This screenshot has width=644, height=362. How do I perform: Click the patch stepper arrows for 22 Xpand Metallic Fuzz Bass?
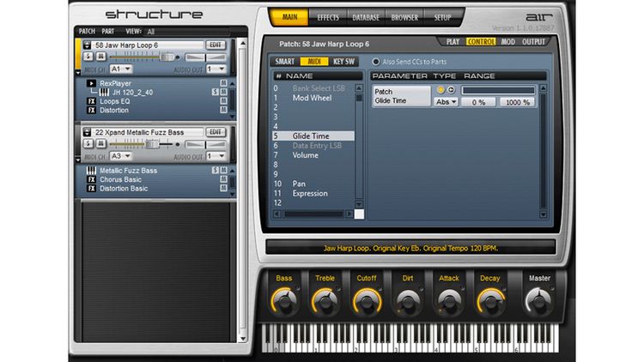coord(87,132)
